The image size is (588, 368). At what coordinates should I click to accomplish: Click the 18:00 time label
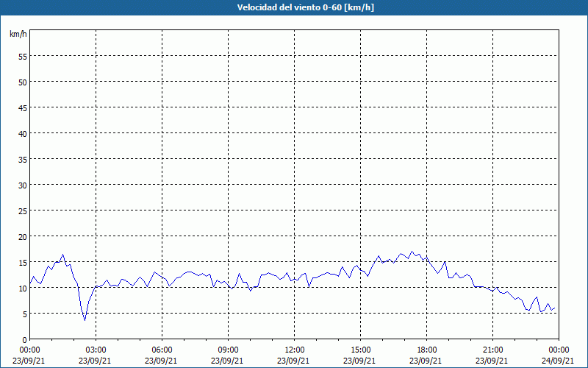point(427,350)
